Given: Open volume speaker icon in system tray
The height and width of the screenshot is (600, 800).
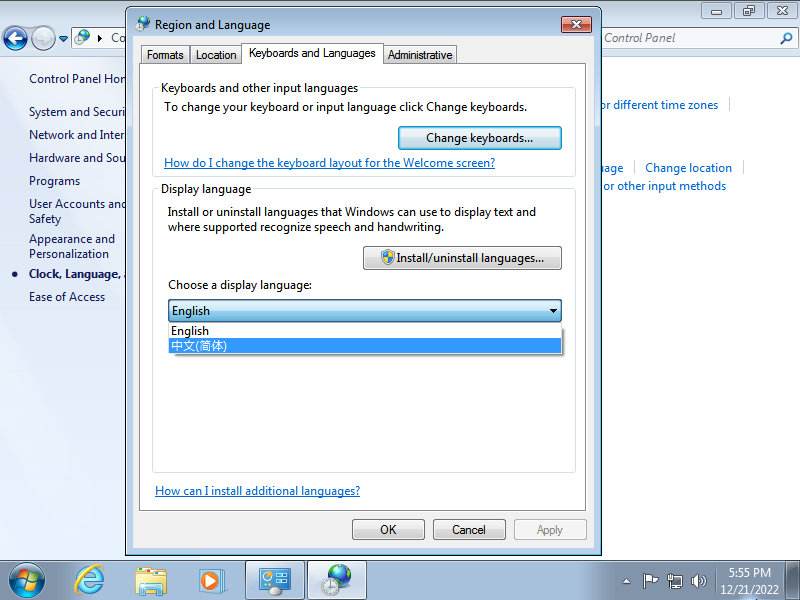Looking at the screenshot, I should point(698,581).
